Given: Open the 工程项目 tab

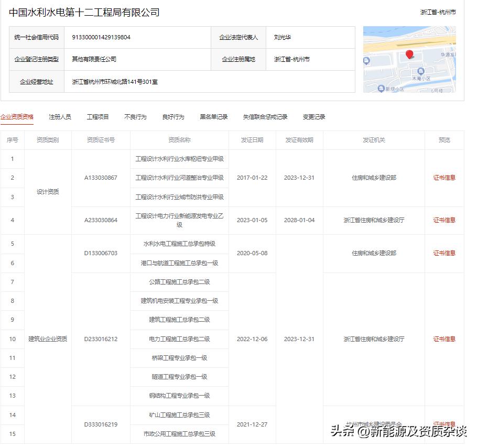Looking at the screenshot, I should 97,117.
